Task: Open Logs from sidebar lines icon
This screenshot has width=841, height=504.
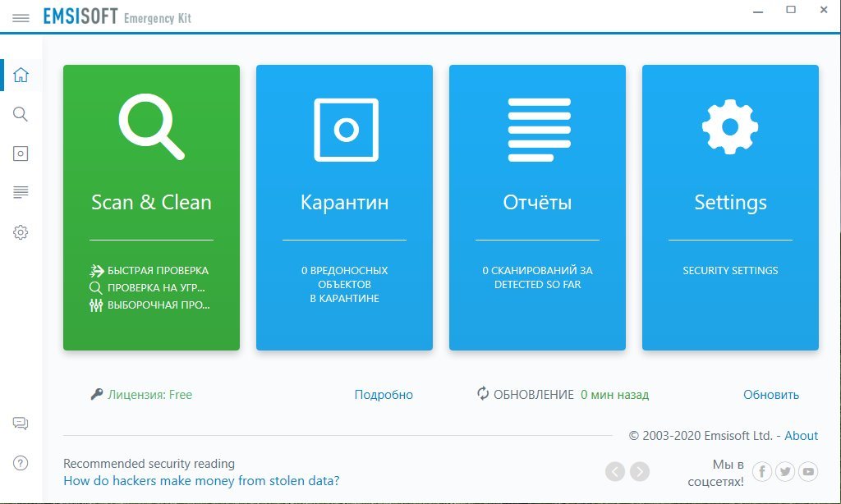Action: click(21, 193)
